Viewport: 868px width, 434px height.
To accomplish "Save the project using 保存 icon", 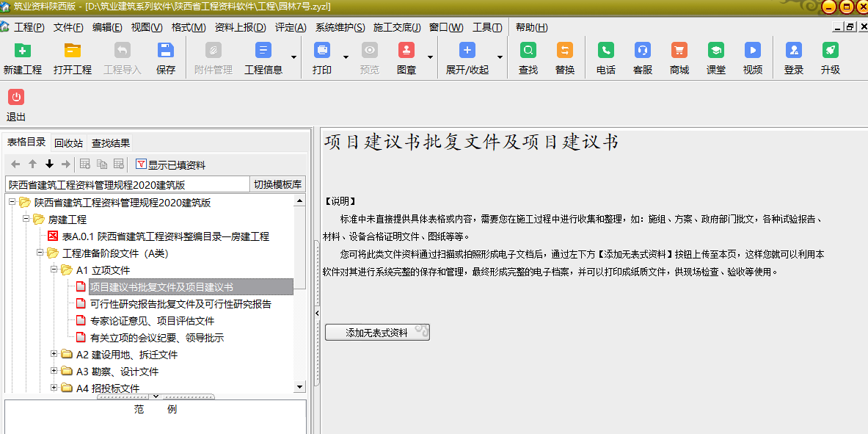I will [x=166, y=51].
